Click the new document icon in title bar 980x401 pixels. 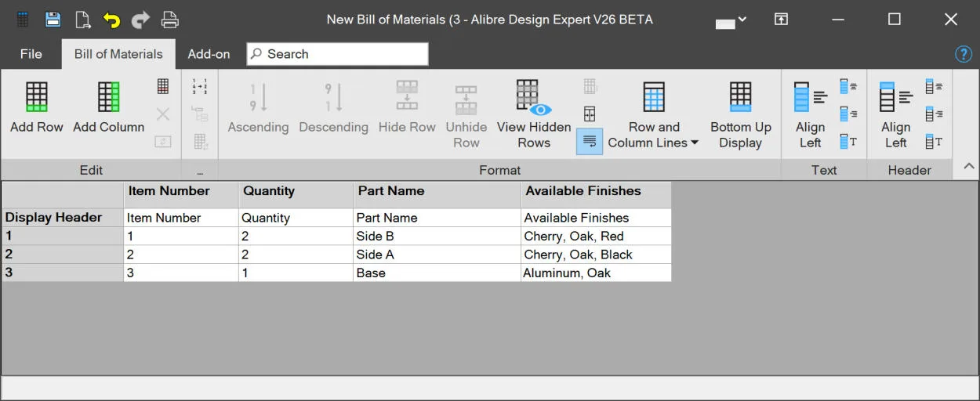click(82, 20)
